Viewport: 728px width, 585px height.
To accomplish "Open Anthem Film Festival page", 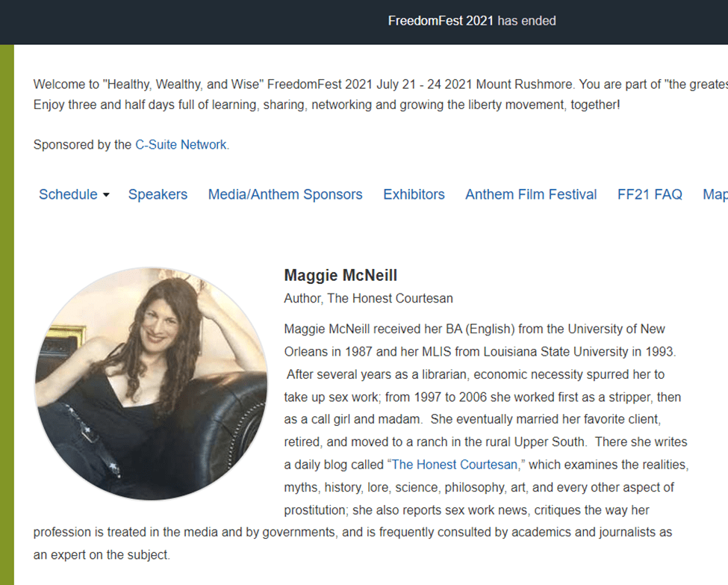I will pos(531,194).
